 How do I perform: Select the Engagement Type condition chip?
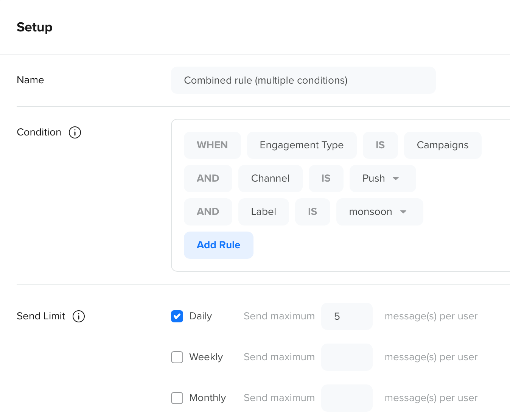point(302,145)
